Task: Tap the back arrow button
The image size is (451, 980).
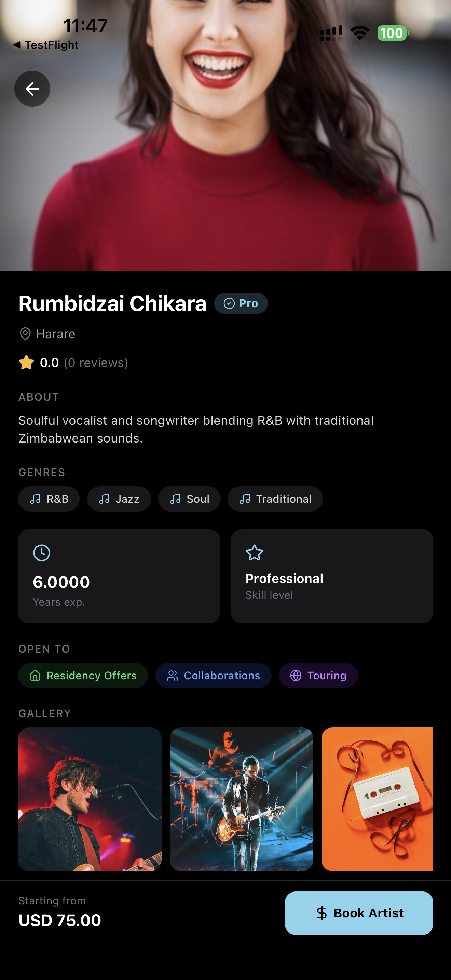Action: click(32, 89)
